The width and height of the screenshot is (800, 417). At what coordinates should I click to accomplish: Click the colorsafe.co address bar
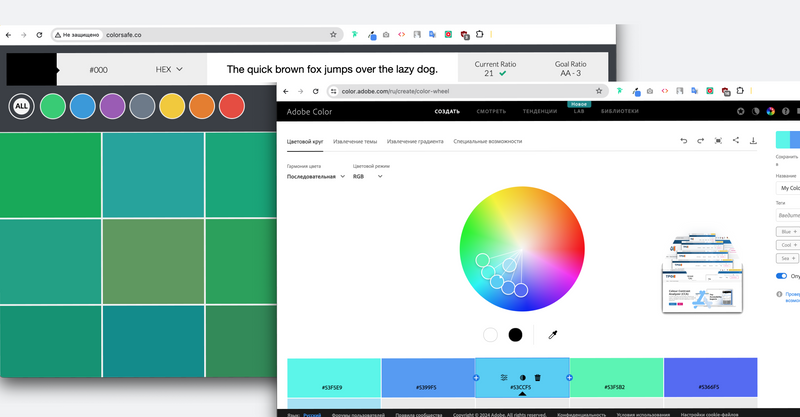click(x=196, y=35)
